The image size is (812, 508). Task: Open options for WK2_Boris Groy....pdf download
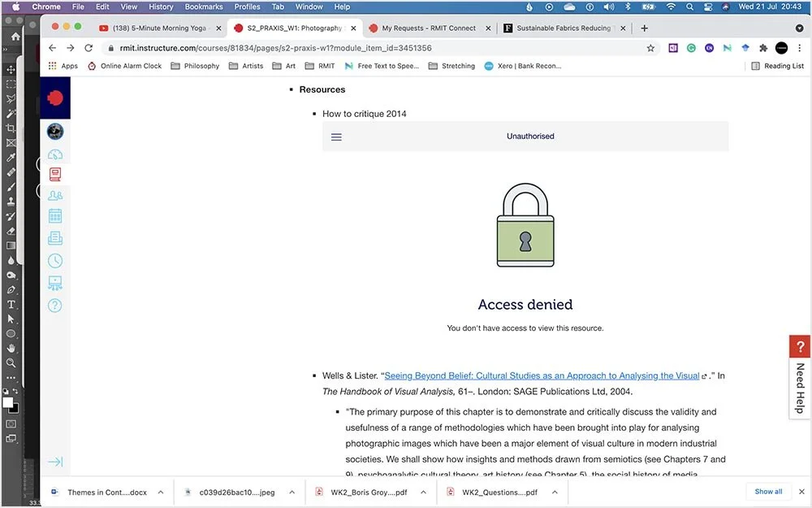click(x=424, y=493)
